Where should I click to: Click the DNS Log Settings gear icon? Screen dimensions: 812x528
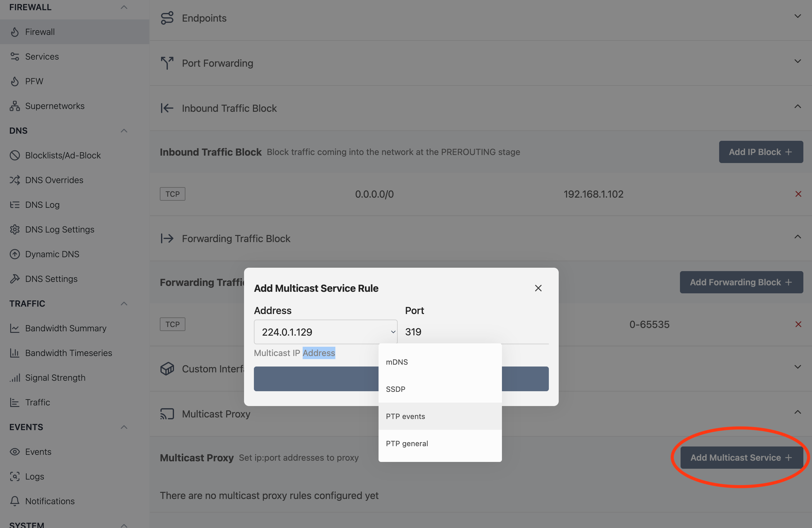click(15, 229)
